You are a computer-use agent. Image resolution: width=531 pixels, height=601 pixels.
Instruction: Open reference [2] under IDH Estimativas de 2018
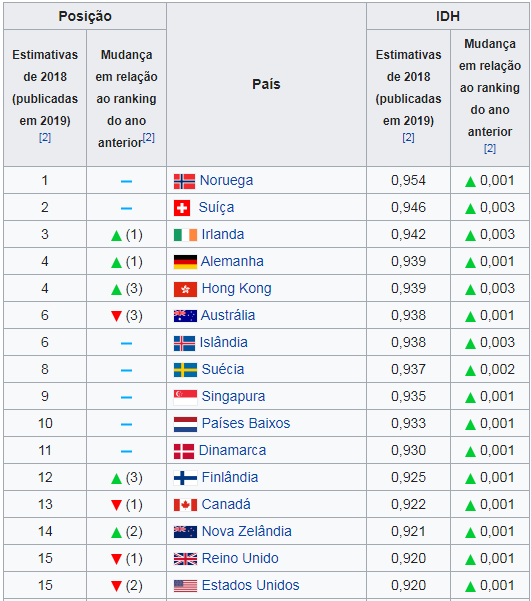point(408,137)
